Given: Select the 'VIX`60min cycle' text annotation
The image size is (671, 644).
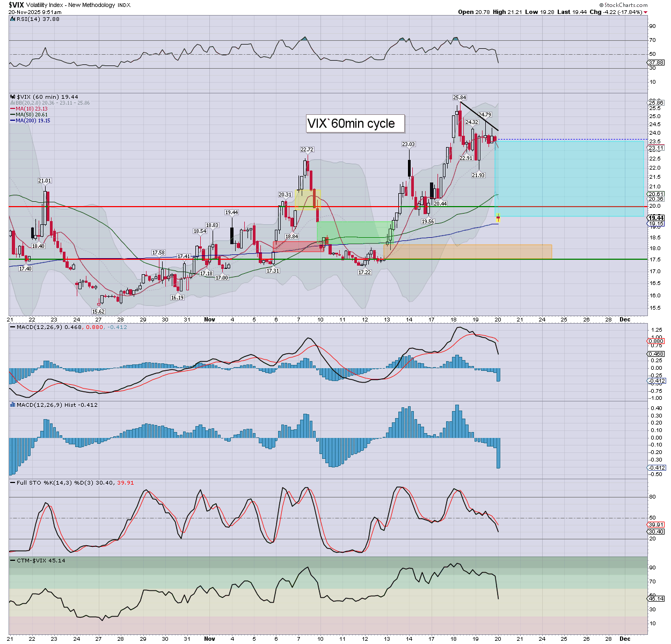Looking at the screenshot, I should 351,123.
